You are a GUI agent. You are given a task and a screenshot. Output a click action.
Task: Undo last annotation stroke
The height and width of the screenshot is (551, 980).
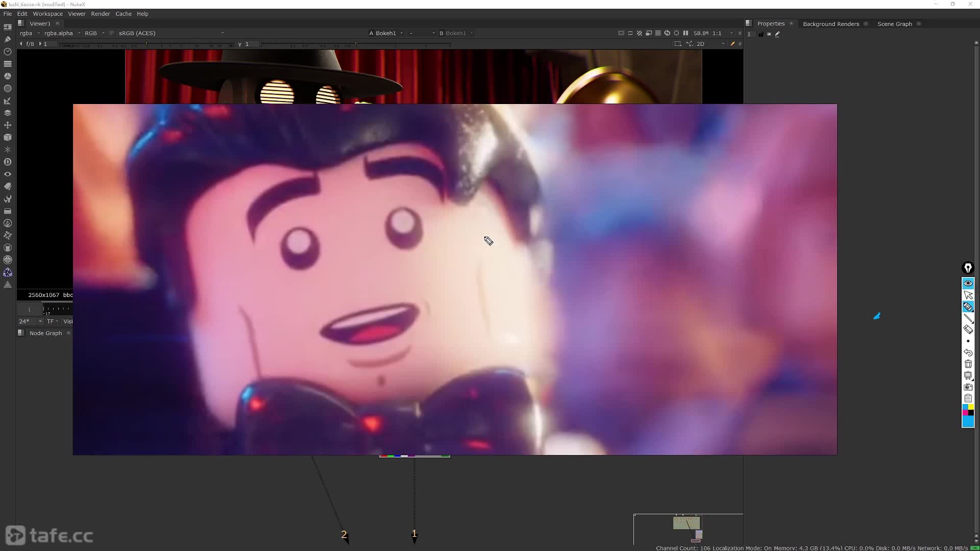968,353
